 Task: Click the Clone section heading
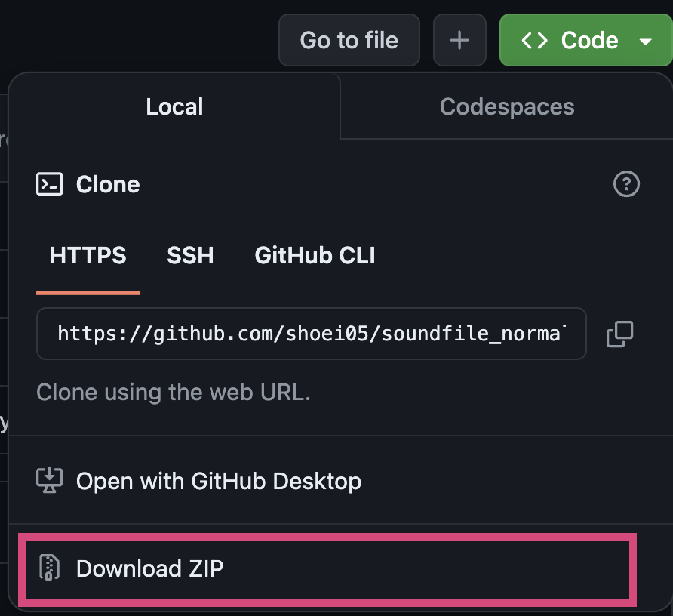108,184
